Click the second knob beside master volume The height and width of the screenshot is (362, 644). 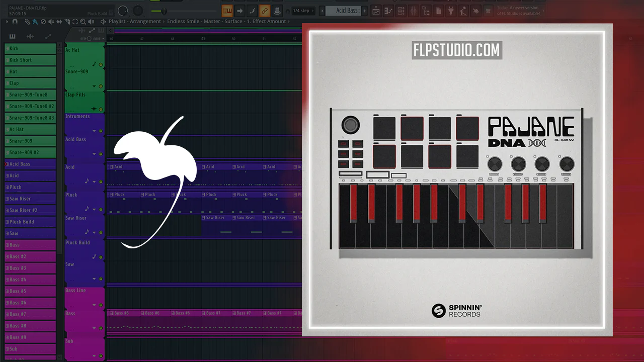click(137, 11)
